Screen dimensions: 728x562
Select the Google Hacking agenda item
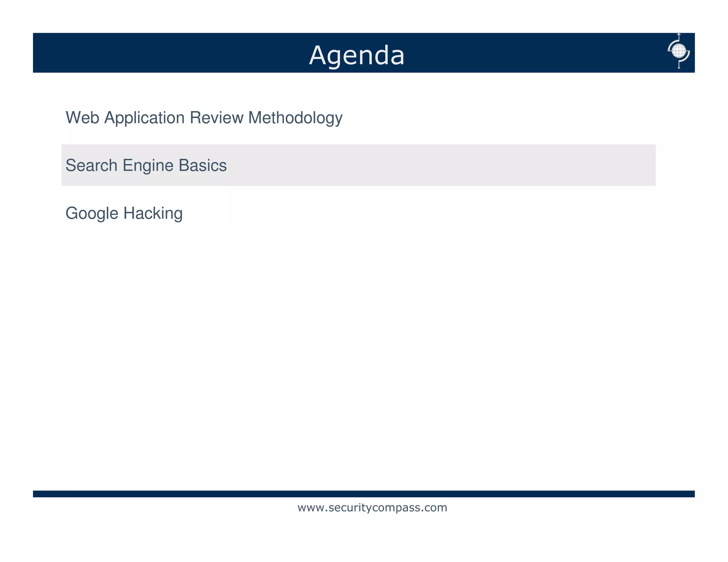(x=124, y=213)
